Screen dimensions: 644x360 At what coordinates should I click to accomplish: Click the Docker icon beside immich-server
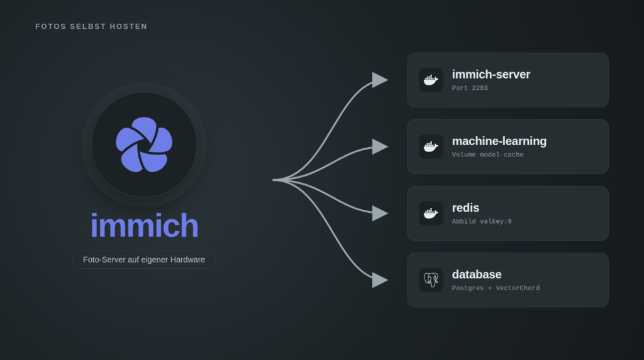click(431, 80)
